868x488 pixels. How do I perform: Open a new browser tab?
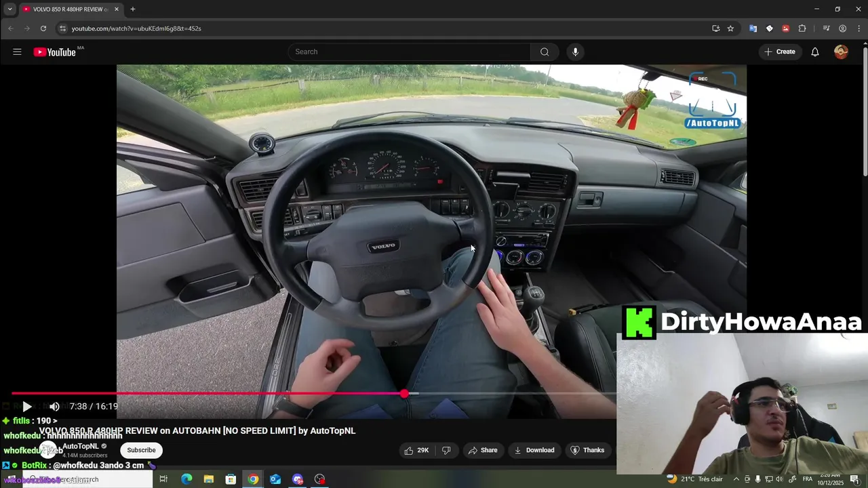click(133, 9)
